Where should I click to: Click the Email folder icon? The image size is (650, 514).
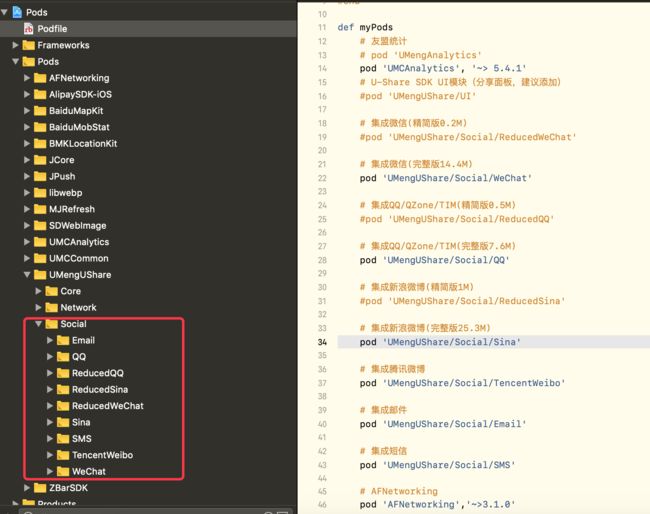pyautogui.click(x=63, y=340)
